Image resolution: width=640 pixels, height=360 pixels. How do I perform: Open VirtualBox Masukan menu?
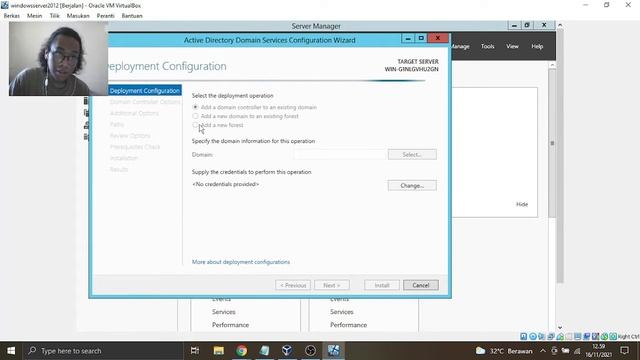tap(78, 16)
